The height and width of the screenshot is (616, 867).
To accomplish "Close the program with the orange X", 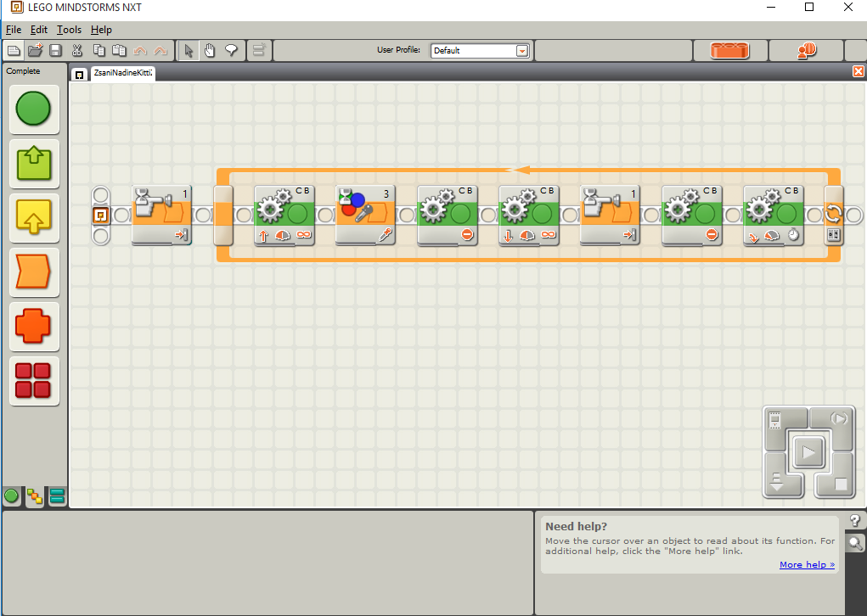I will [x=859, y=71].
